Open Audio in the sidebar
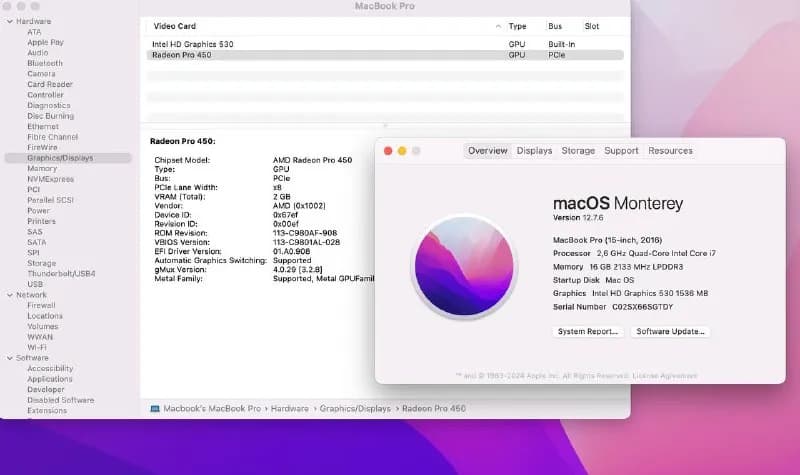The height and width of the screenshot is (475, 800). 38,53
